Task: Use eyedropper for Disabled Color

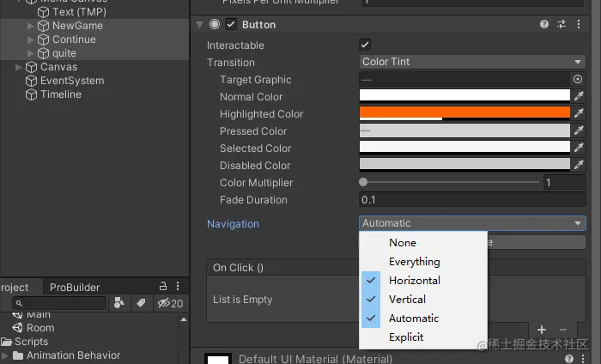Action: (x=579, y=166)
